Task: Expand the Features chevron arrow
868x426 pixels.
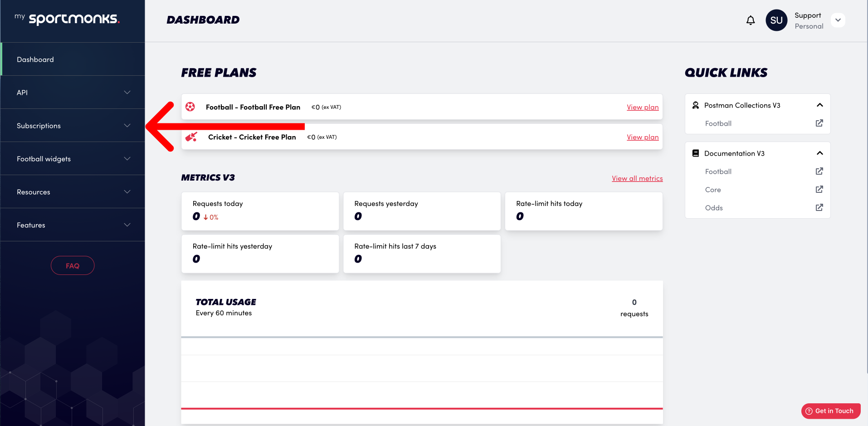Action: click(127, 225)
